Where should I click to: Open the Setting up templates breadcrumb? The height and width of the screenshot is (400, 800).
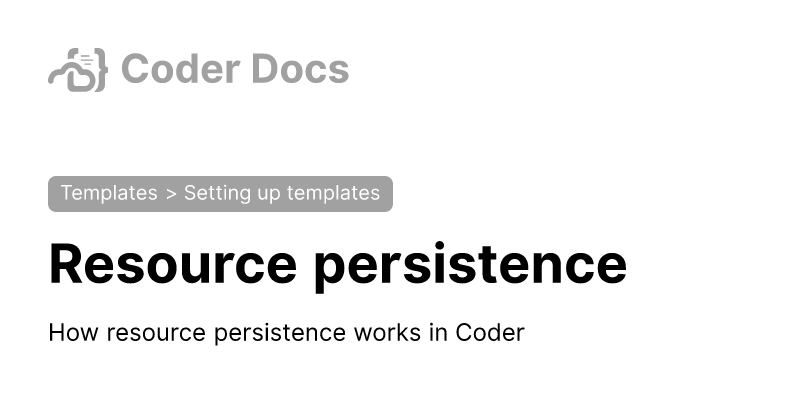(x=281, y=193)
